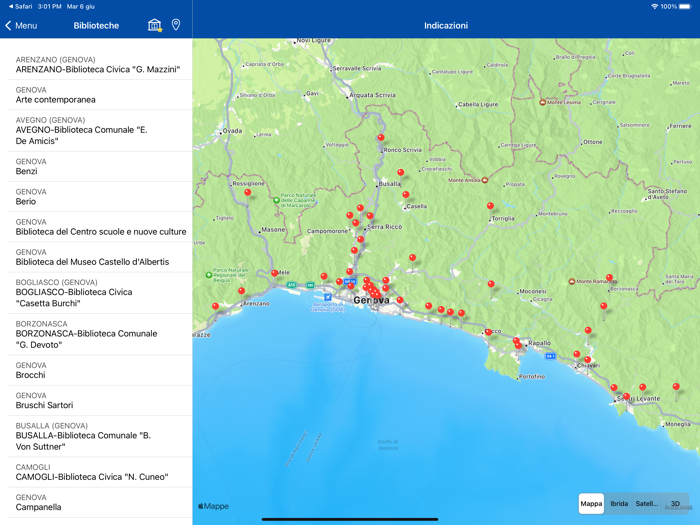700x525 pixels.
Task: Go back to Menu
Action: click(21, 25)
